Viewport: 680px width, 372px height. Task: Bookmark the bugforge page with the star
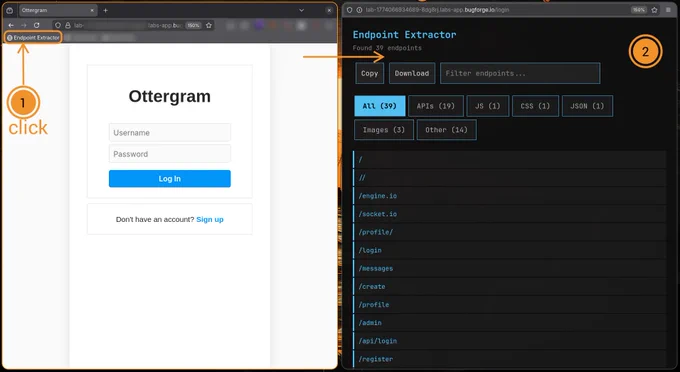(x=654, y=10)
